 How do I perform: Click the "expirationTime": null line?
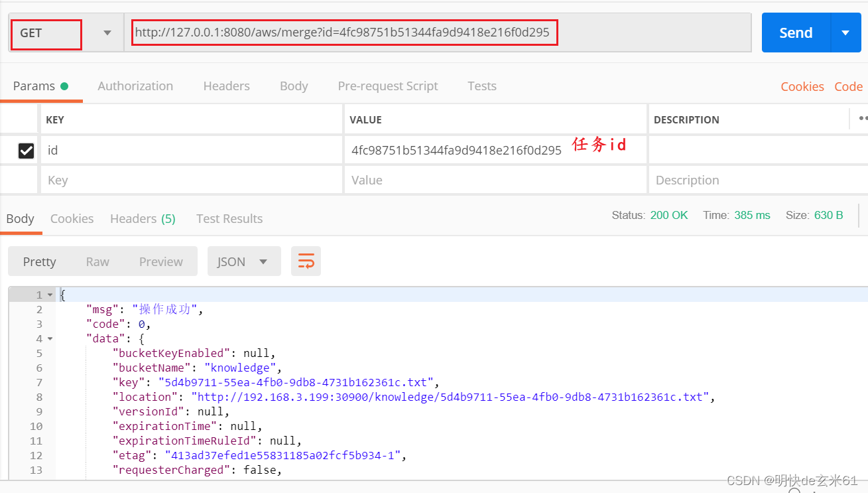(x=187, y=426)
